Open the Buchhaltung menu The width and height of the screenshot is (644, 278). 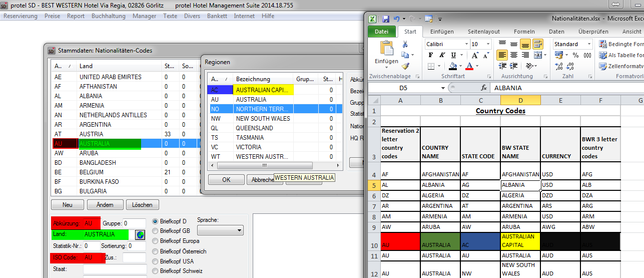tap(109, 16)
